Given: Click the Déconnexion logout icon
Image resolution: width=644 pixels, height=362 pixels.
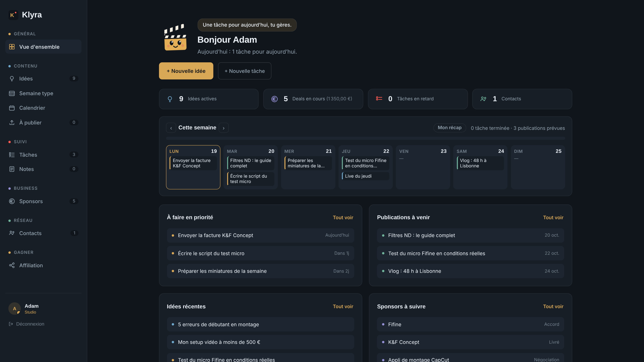Looking at the screenshot, I should coord(11,324).
